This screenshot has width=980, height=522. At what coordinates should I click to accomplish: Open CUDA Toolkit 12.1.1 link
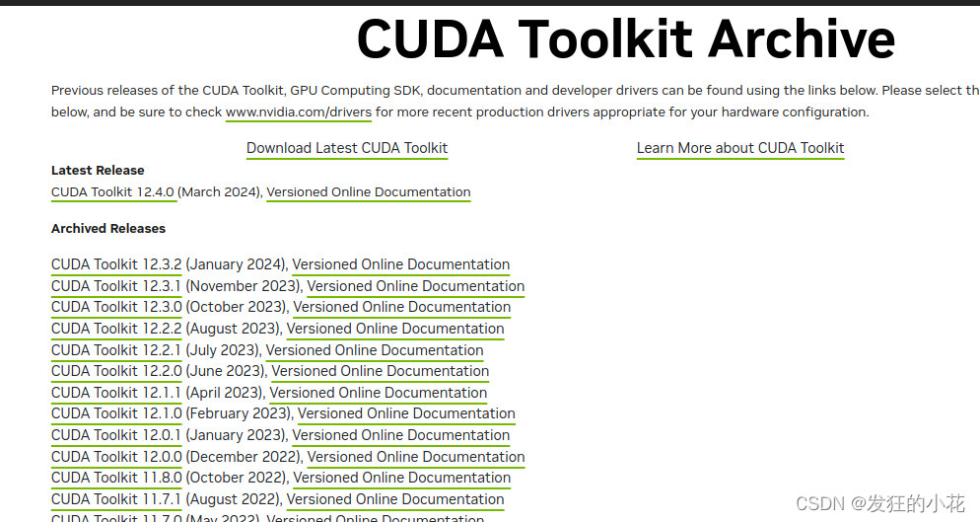coord(116,393)
